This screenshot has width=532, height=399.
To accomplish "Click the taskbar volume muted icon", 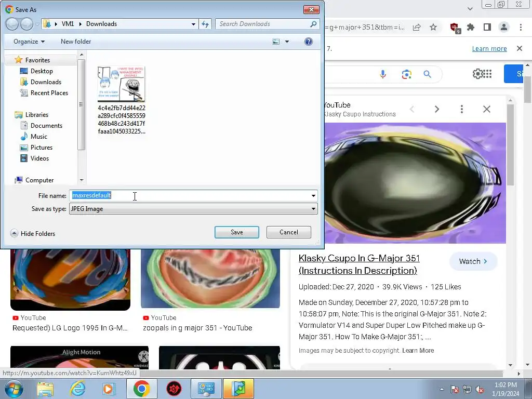I will [480, 390].
